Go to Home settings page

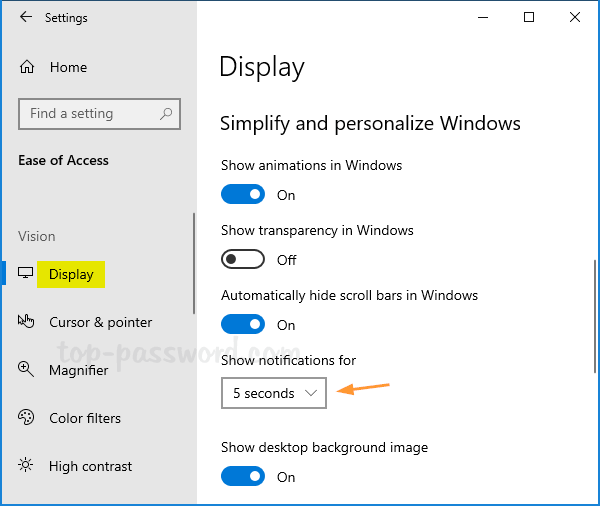click(x=68, y=67)
